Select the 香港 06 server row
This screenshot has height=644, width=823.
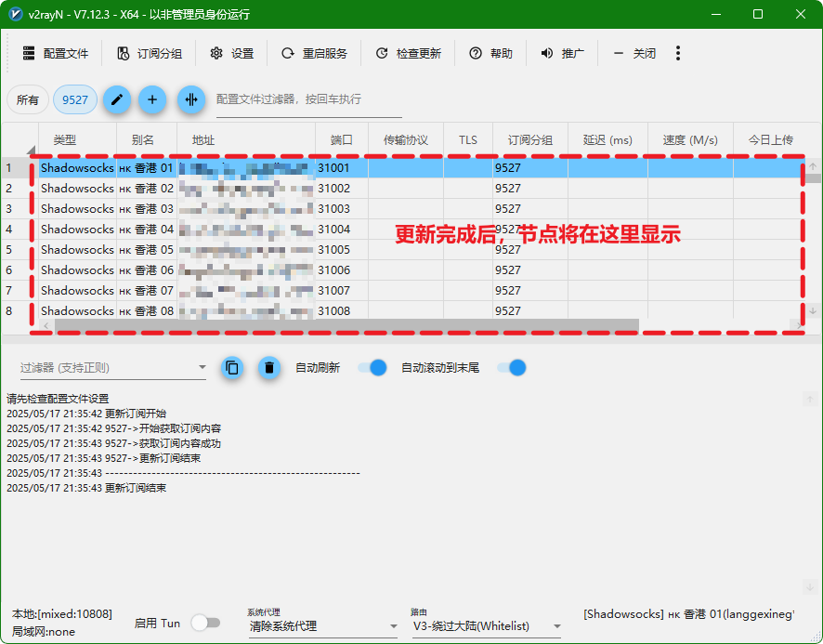click(x=402, y=270)
